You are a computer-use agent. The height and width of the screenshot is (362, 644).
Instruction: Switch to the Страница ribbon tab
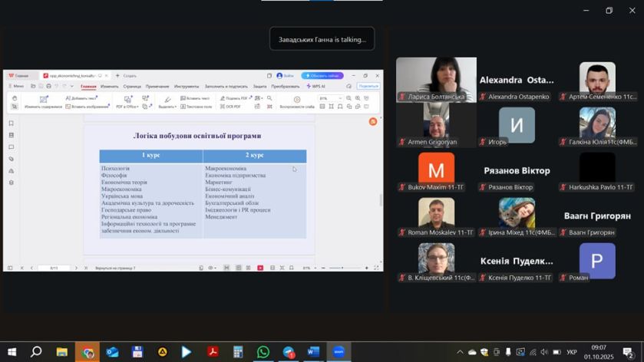(132, 87)
